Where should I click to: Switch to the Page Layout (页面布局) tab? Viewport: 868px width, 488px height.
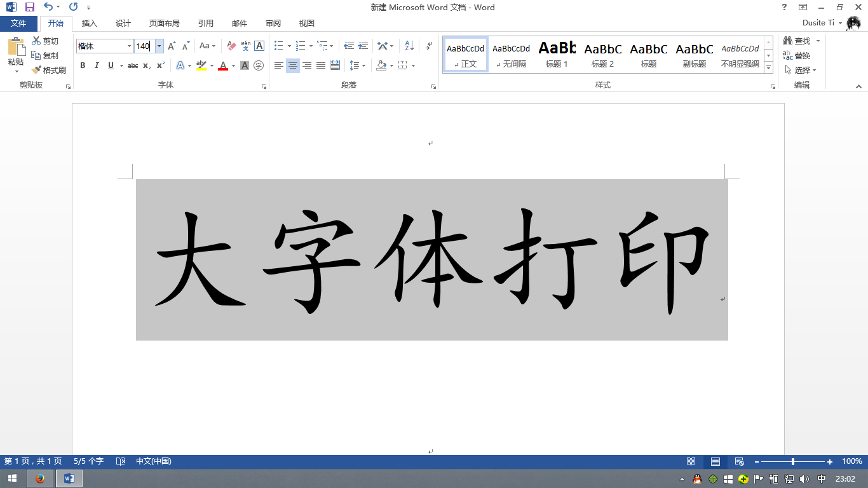[165, 23]
